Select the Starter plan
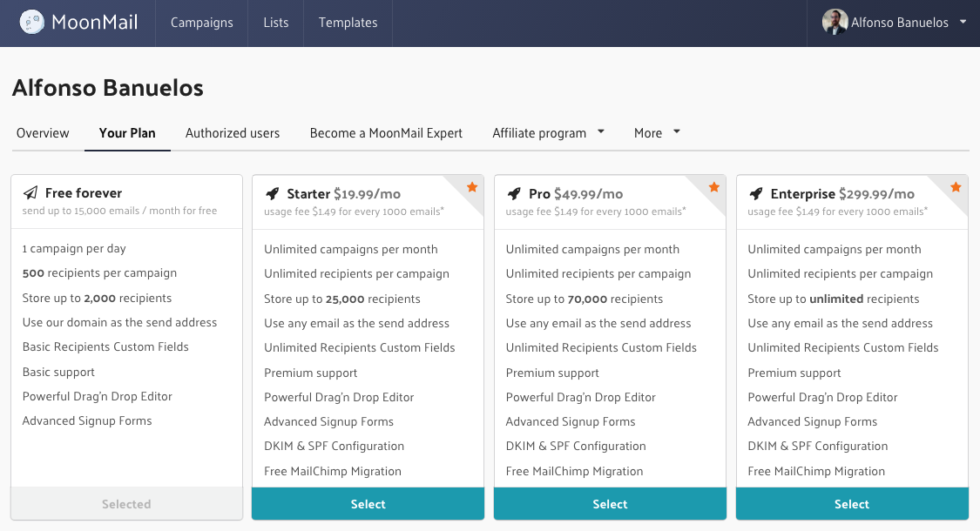 coord(368,503)
